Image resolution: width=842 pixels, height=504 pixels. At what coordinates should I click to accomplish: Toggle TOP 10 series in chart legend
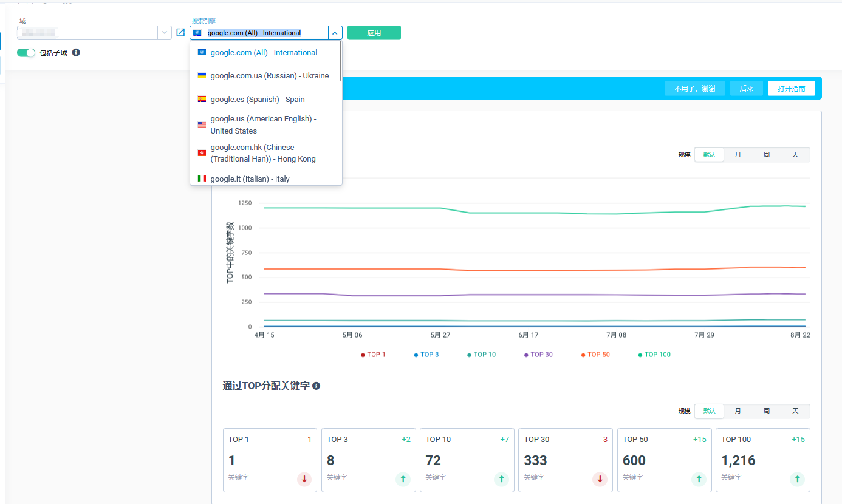point(481,355)
